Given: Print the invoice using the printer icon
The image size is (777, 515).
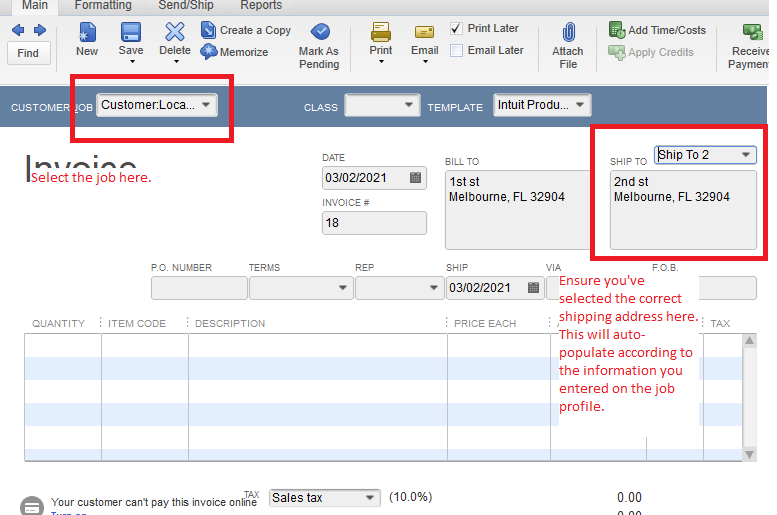Looking at the screenshot, I should coord(381,32).
